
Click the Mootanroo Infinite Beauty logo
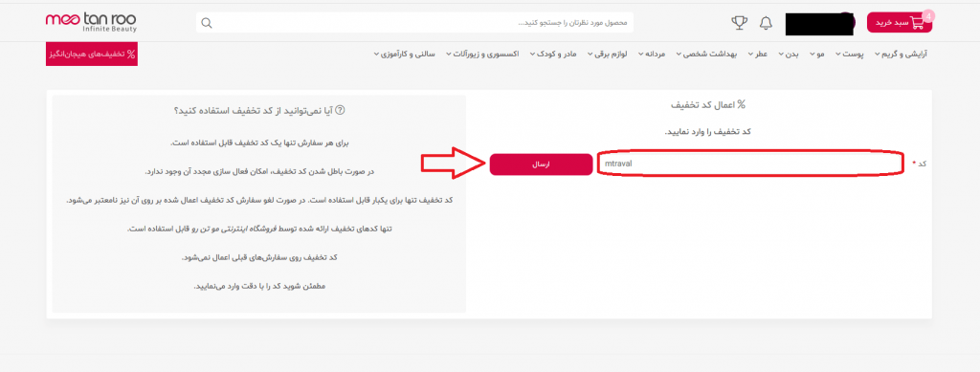91,22
